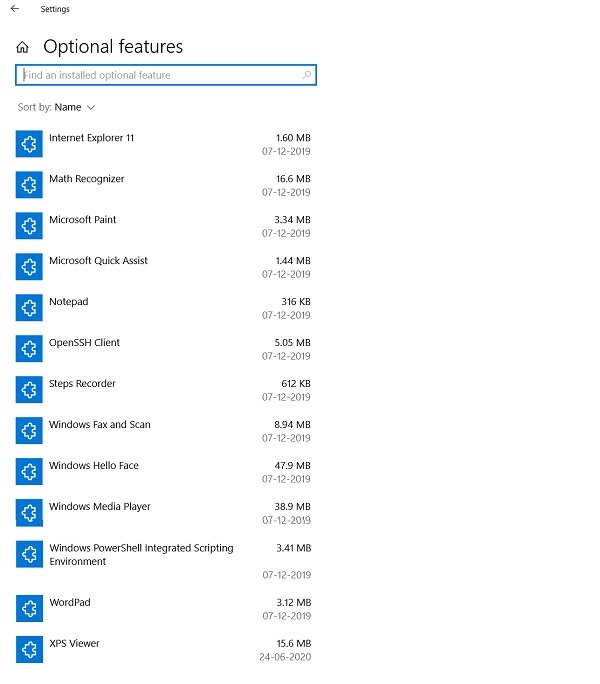Click the Windows Fax and Scan icon
Image resolution: width=600 pixels, height=684 pixels.
29,431
